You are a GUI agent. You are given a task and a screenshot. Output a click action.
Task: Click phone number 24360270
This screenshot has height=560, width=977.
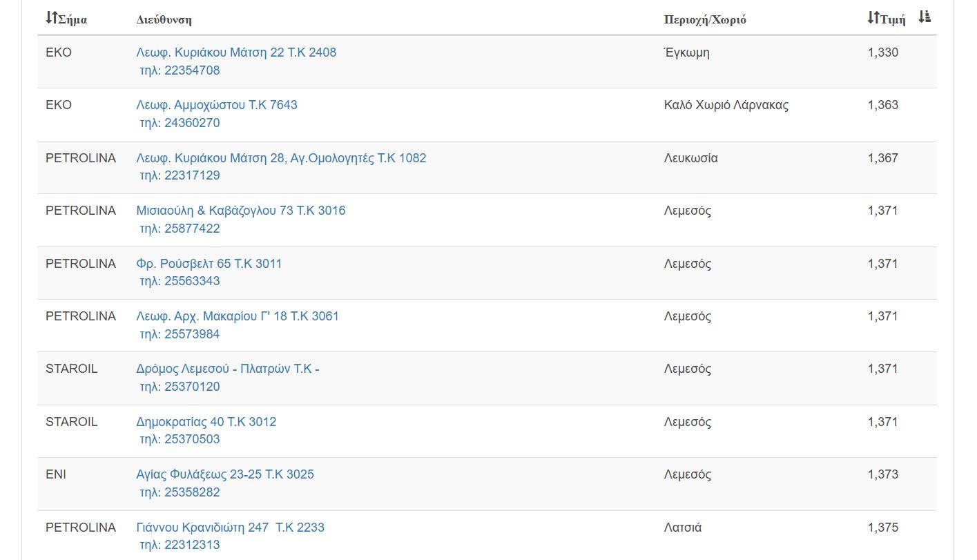[x=180, y=123]
